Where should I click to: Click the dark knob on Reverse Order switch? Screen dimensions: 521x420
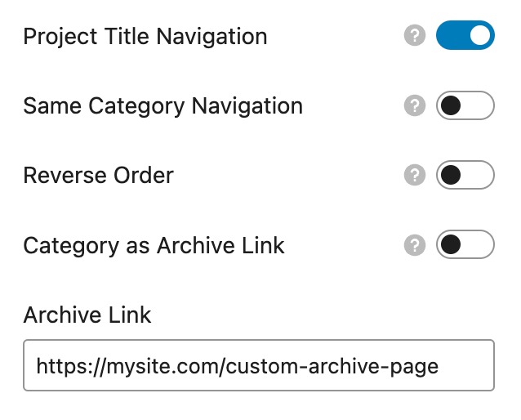pos(451,176)
